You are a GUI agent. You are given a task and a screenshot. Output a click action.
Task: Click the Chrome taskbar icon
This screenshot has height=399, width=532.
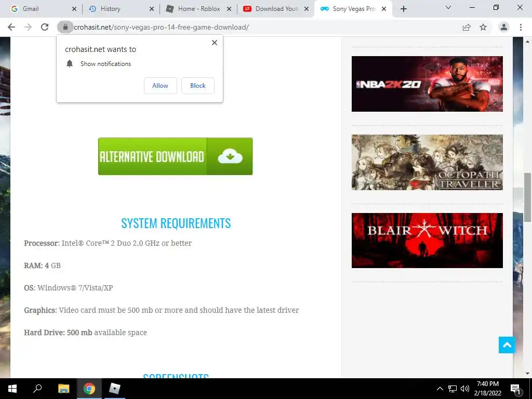(x=89, y=389)
